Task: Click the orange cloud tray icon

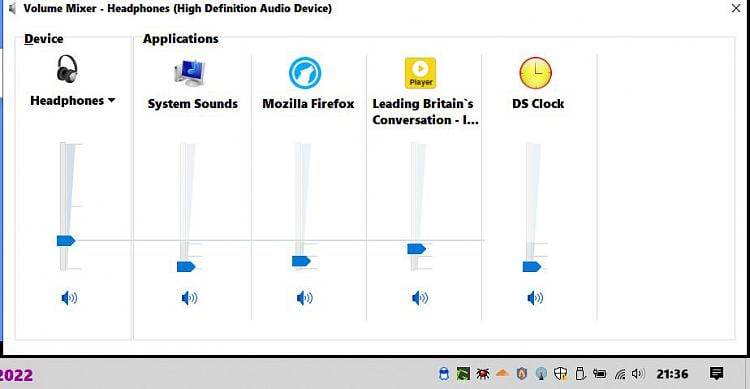Action: (x=502, y=373)
